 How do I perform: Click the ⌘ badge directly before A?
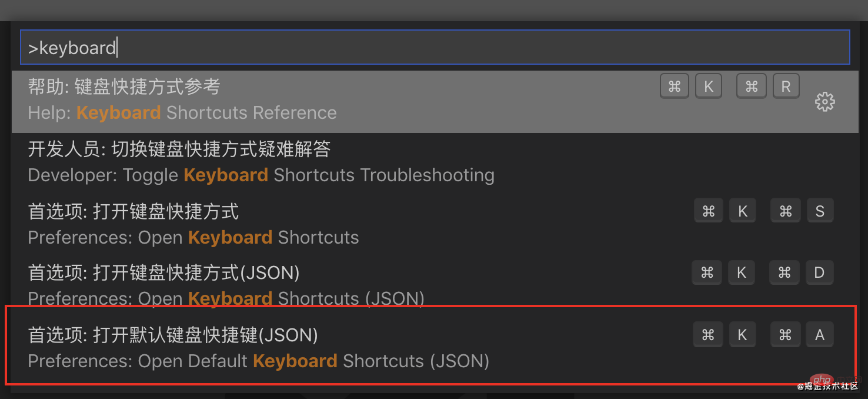coord(785,335)
